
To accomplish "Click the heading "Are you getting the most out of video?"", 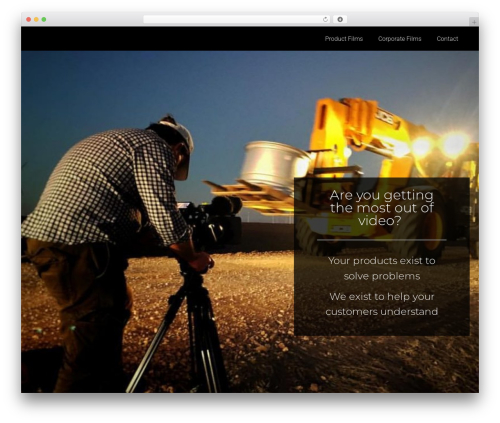I will pos(381,208).
